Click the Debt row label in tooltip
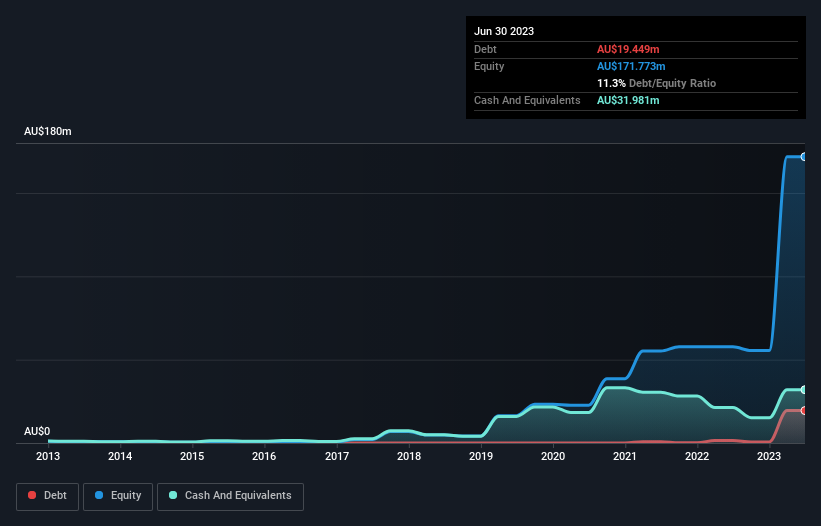This screenshot has width=821, height=526. [485, 49]
